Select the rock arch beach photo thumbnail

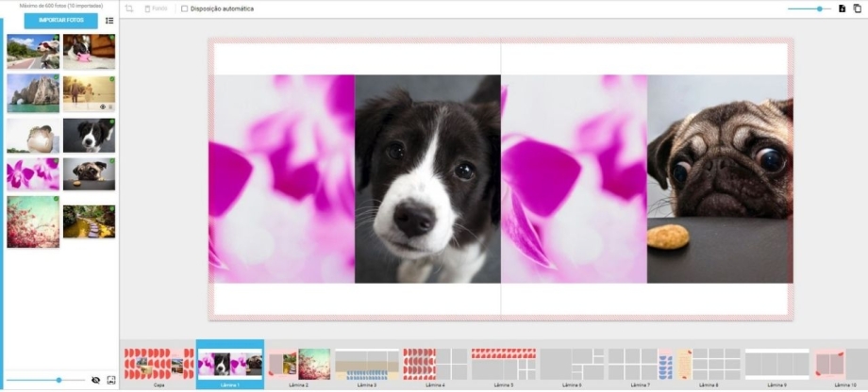pyautogui.click(x=33, y=94)
